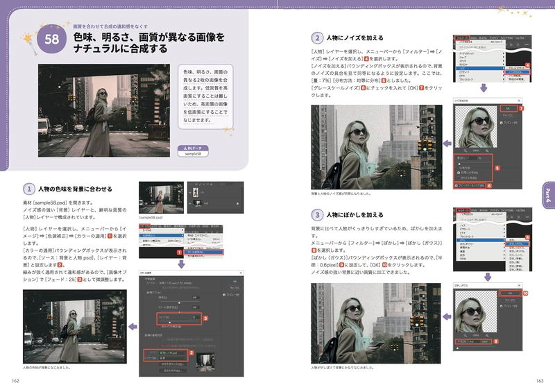555x392 pixels.
Task: Click source preview thumbnail in Match Color dialog
Action: tap(205, 362)
